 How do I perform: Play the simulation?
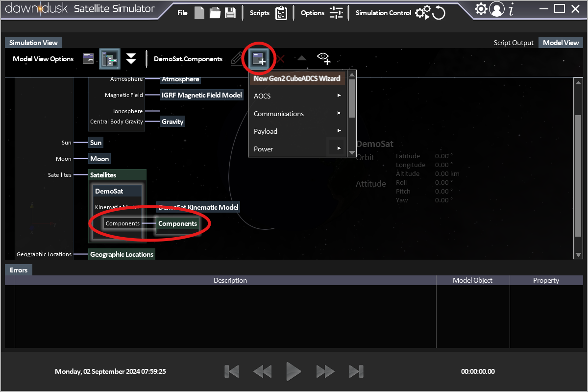click(294, 371)
